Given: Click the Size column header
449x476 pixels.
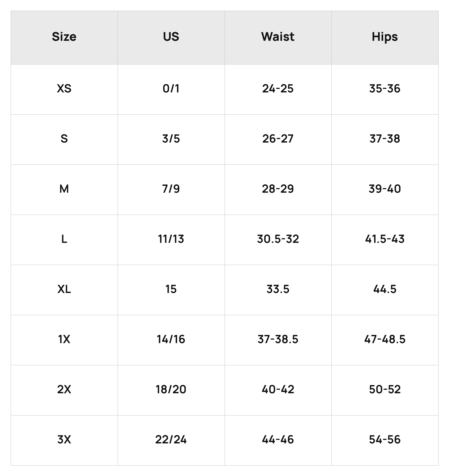Looking at the screenshot, I should pos(64,37).
